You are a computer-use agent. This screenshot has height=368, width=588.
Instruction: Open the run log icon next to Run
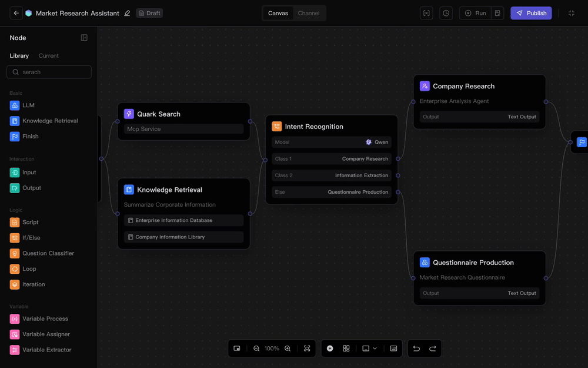coord(497,13)
